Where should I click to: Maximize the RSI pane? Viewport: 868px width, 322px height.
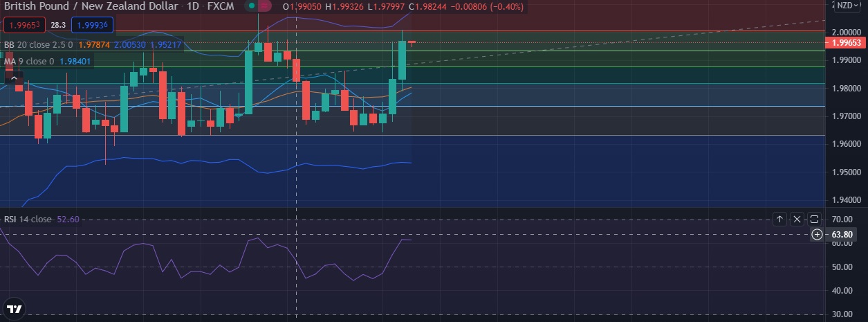pos(814,220)
